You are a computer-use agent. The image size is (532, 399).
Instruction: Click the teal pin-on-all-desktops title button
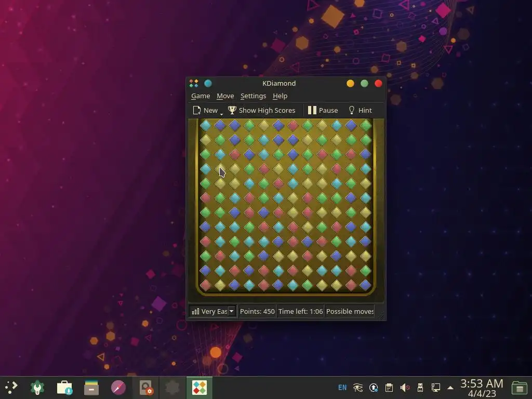click(208, 83)
